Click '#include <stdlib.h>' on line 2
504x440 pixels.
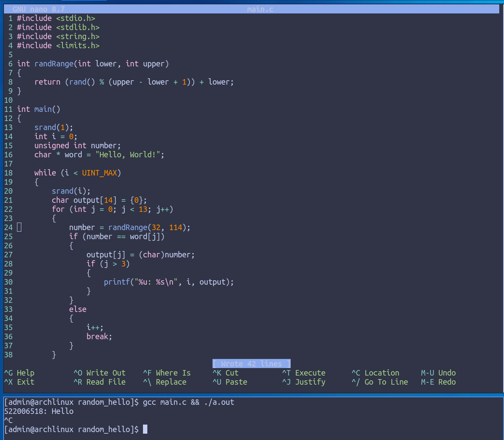point(58,27)
